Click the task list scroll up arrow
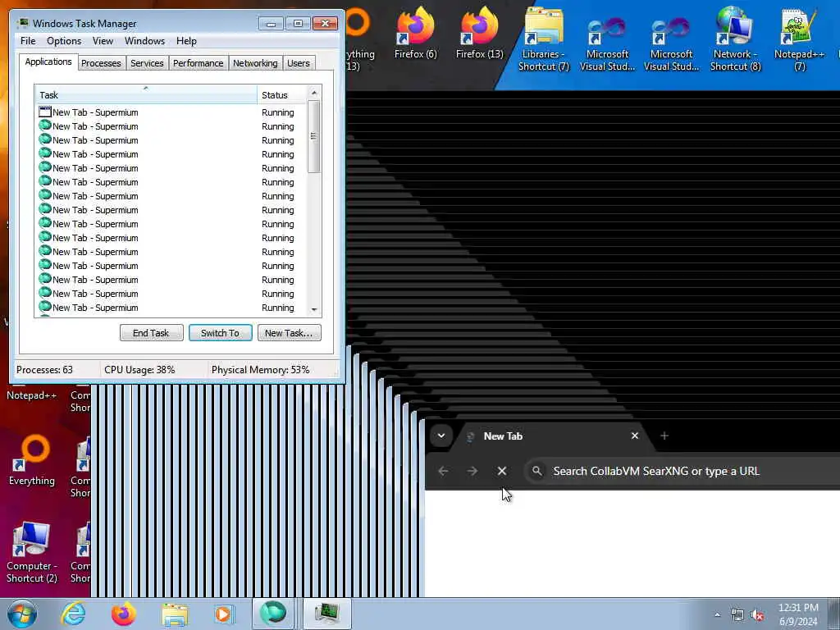Image resolution: width=840 pixels, height=630 pixels. [x=314, y=93]
